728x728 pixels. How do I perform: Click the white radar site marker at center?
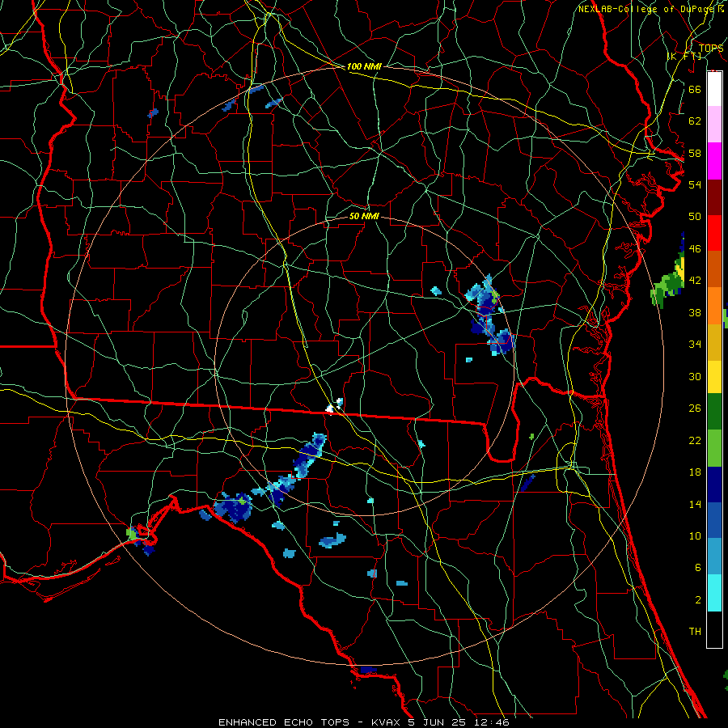pyautogui.click(x=334, y=406)
